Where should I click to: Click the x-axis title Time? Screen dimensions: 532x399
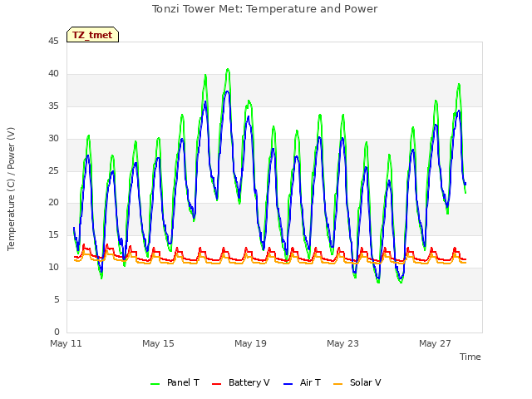(470, 357)
